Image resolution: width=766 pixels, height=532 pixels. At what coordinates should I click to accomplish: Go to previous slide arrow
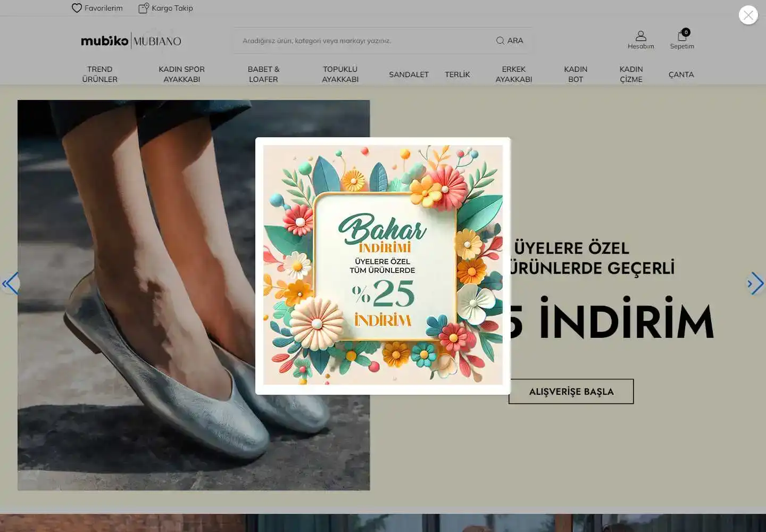10,284
